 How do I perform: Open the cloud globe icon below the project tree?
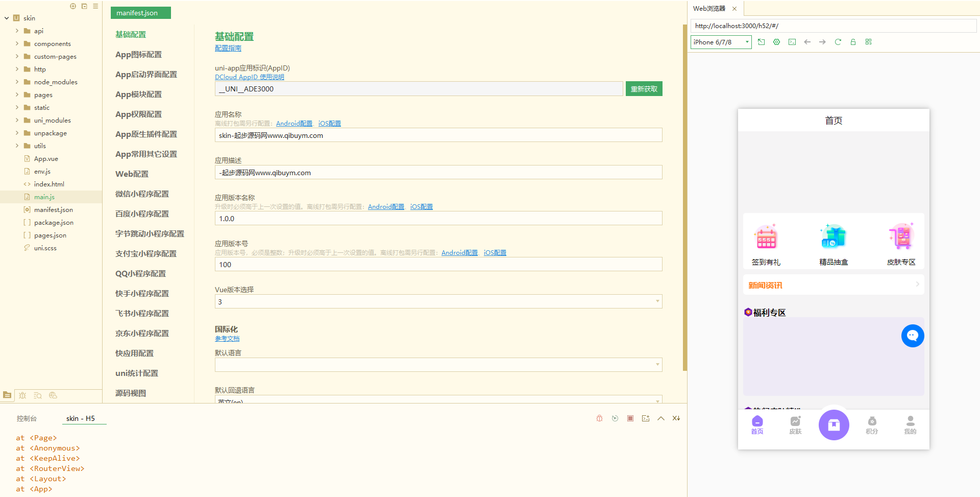click(53, 395)
